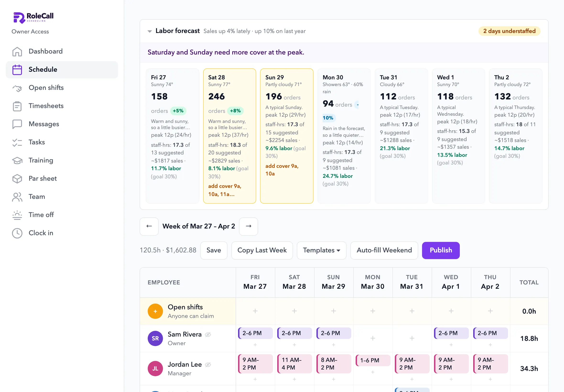This screenshot has height=392, width=564.
Task: Add a shift for Sam Rivera on Monday
Action: [x=373, y=338]
